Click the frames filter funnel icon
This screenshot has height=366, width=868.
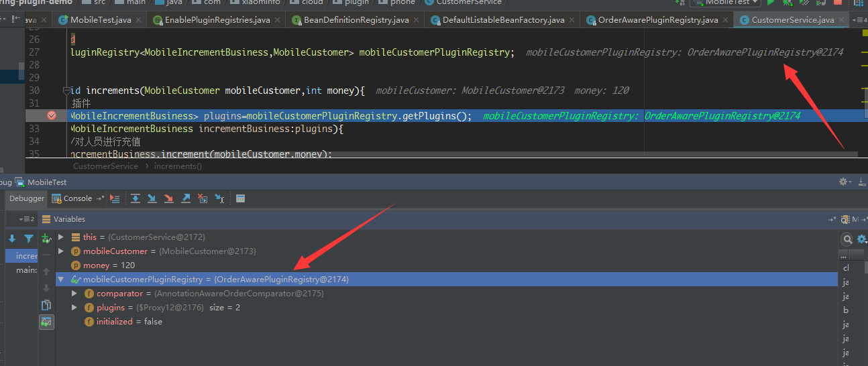point(29,238)
